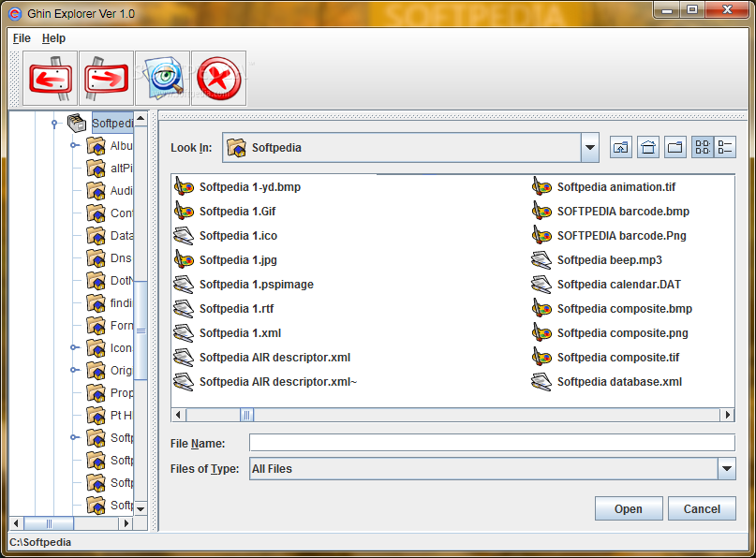Click the red X delete toolbar icon
756x558 pixels.
click(x=219, y=78)
